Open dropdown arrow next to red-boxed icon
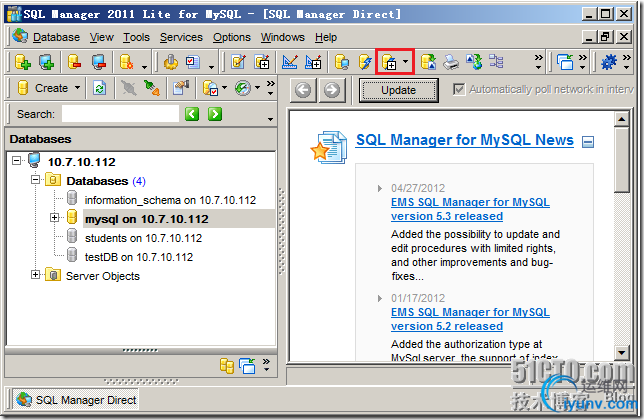644x420 pixels. click(406, 62)
